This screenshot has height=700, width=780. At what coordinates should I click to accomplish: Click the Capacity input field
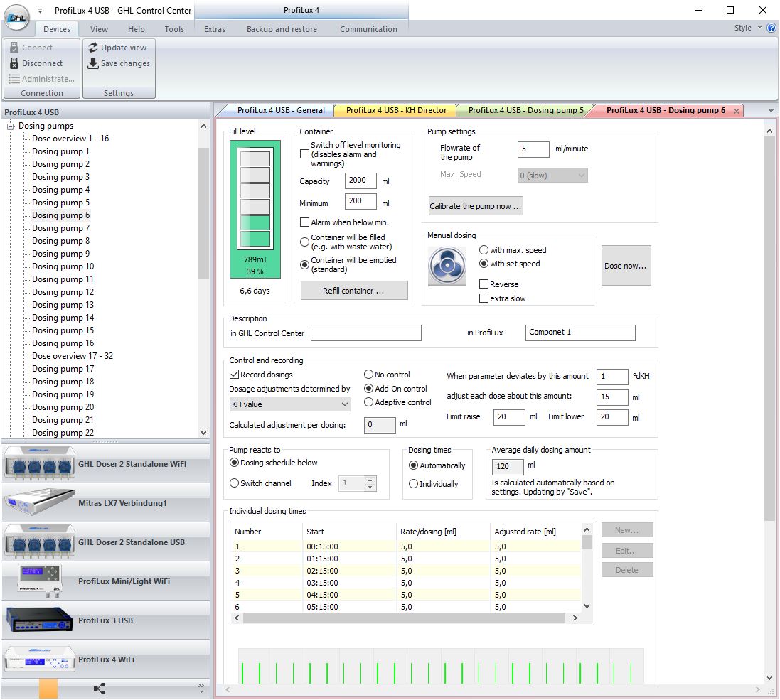[360, 181]
